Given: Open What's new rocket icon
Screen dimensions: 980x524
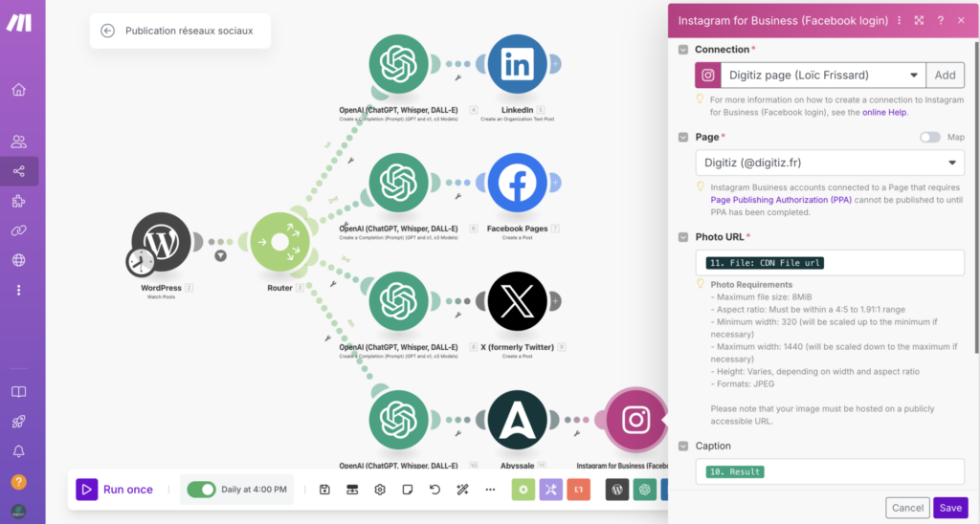Looking at the screenshot, I should 19,422.
